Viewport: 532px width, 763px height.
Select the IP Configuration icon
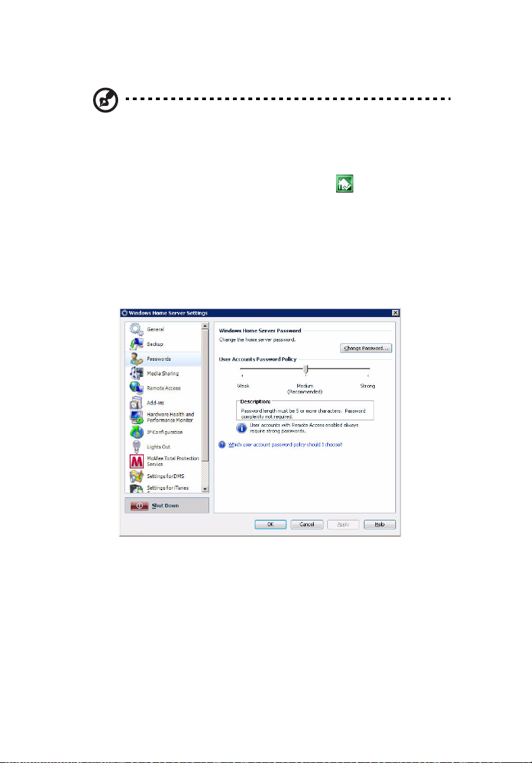(x=135, y=432)
